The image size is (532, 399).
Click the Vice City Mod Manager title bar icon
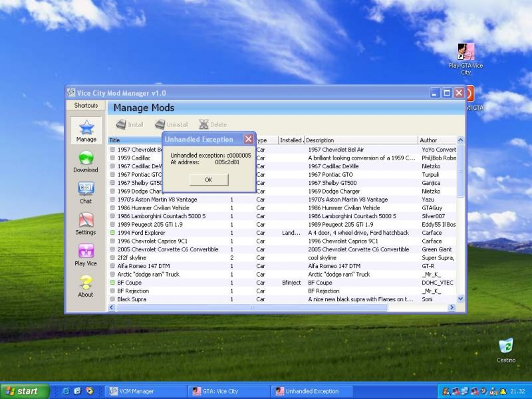[71, 92]
